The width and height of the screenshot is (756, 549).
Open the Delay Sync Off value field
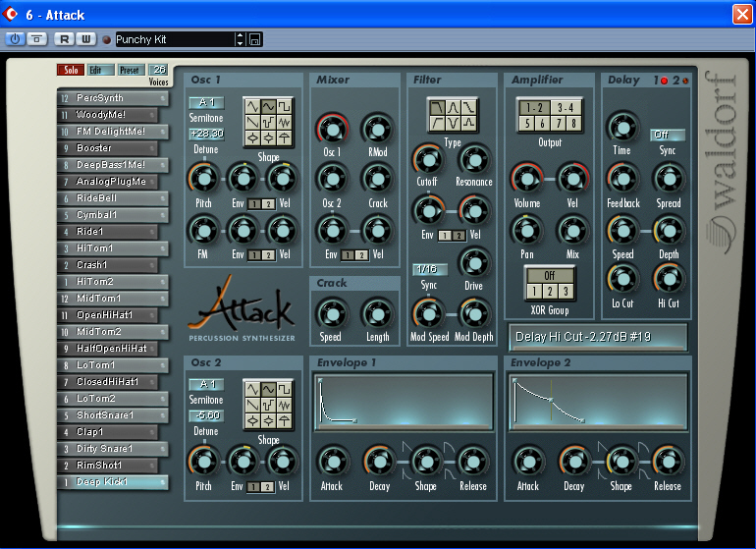tap(668, 135)
